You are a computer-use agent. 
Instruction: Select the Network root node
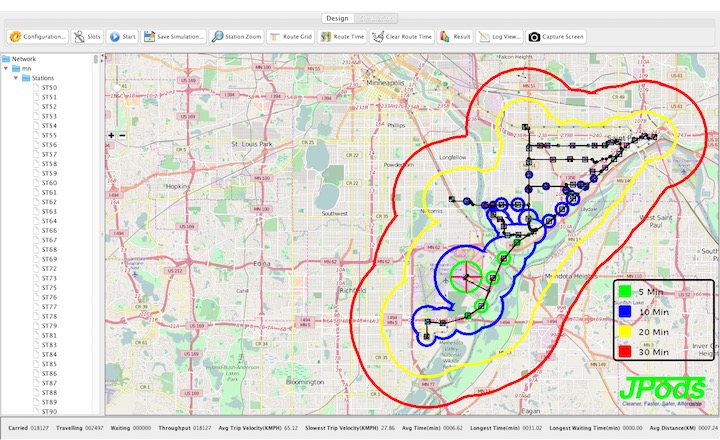[23, 58]
